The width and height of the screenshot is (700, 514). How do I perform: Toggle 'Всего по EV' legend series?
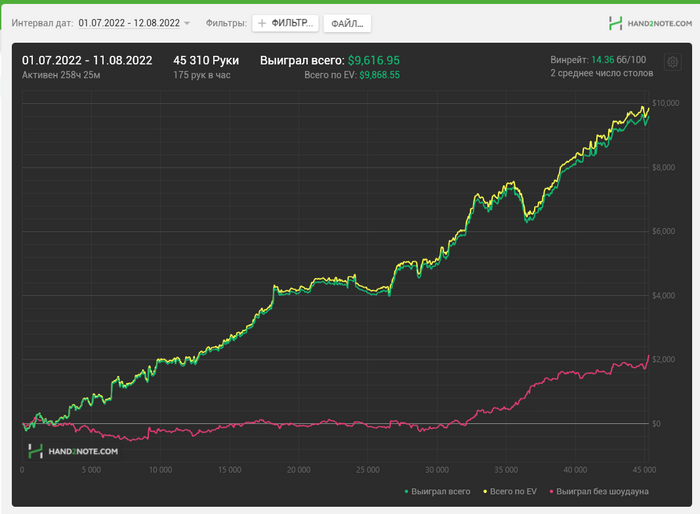point(510,491)
